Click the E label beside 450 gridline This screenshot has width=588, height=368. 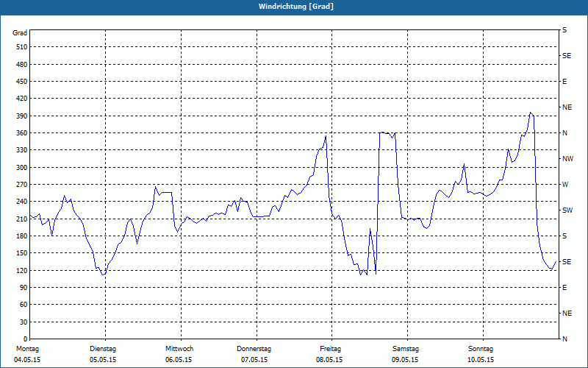coord(564,82)
